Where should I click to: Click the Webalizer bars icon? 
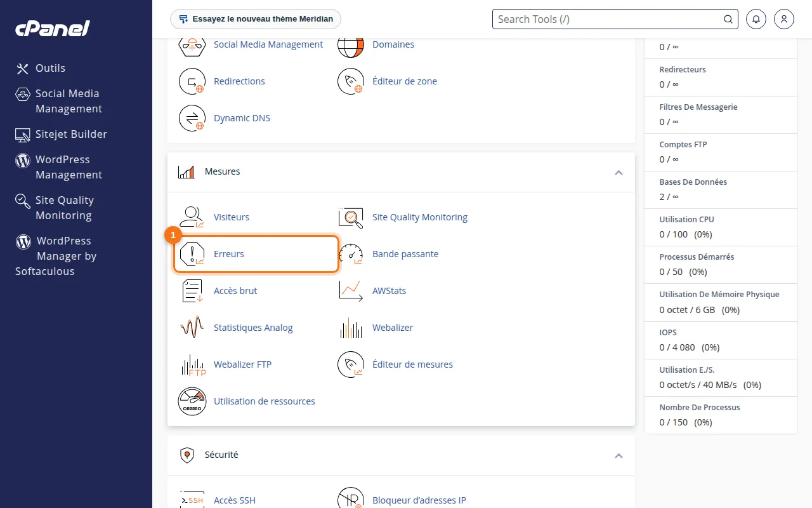(x=350, y=328)
